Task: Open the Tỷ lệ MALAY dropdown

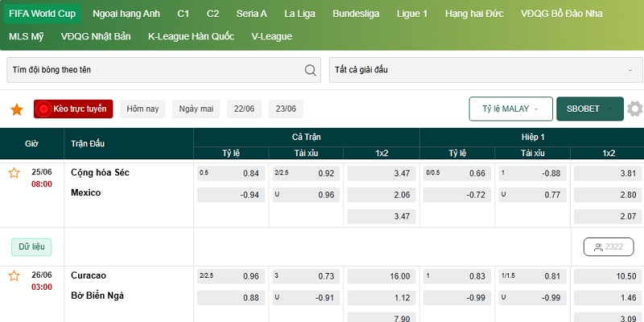Action: [x=511, y=109]
